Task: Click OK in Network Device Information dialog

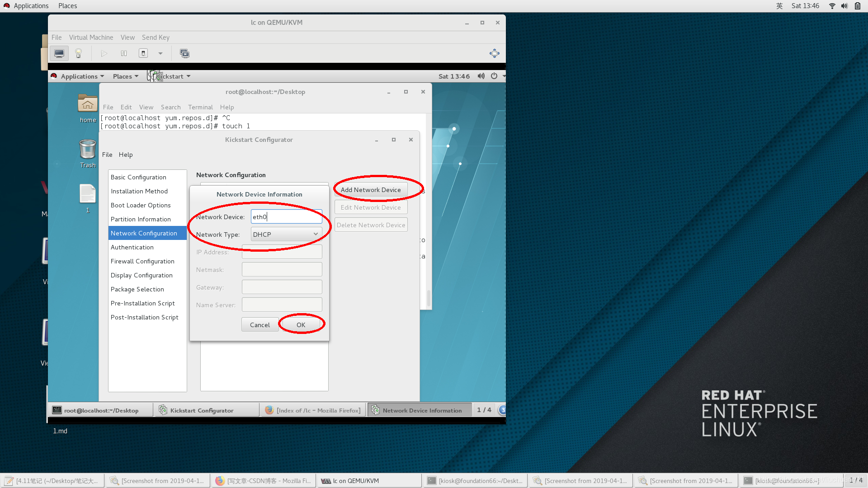Action: point(301,324)
